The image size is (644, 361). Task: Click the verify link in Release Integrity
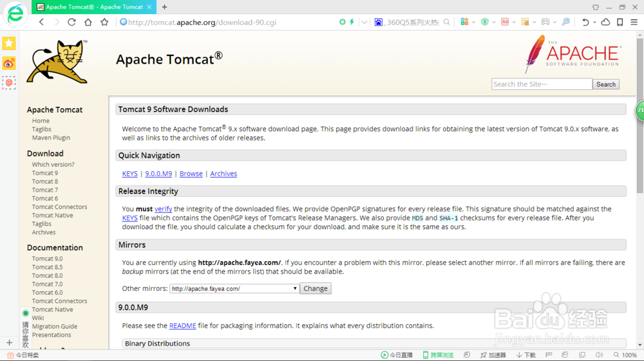(163, 208)
